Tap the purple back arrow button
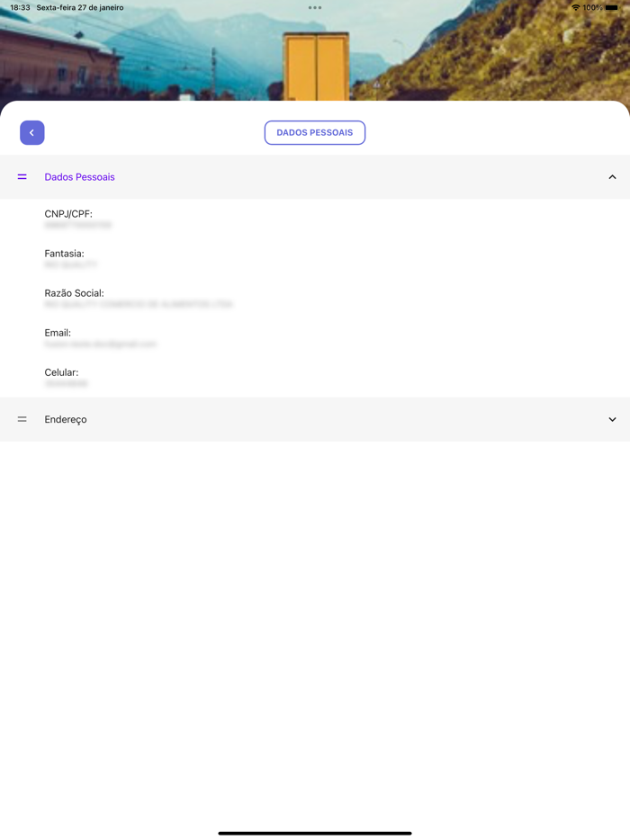630x840 pixels. click(x=32, y=132)
